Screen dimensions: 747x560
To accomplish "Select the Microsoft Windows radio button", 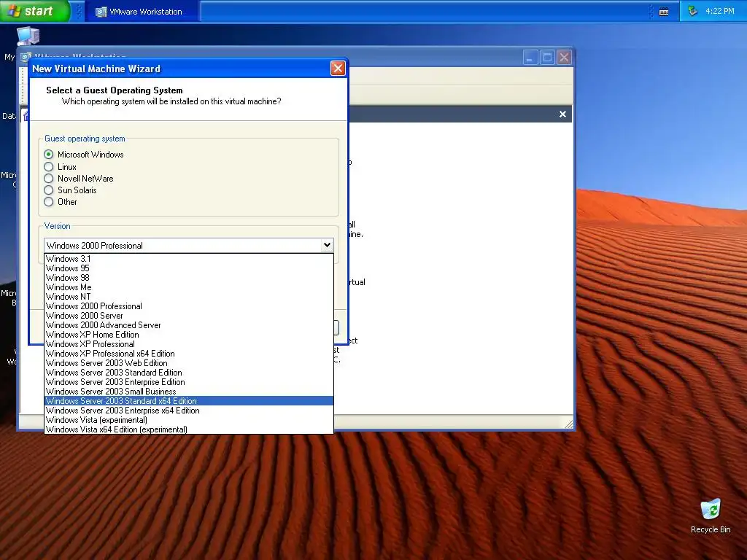I will click(x=49, y=155).
